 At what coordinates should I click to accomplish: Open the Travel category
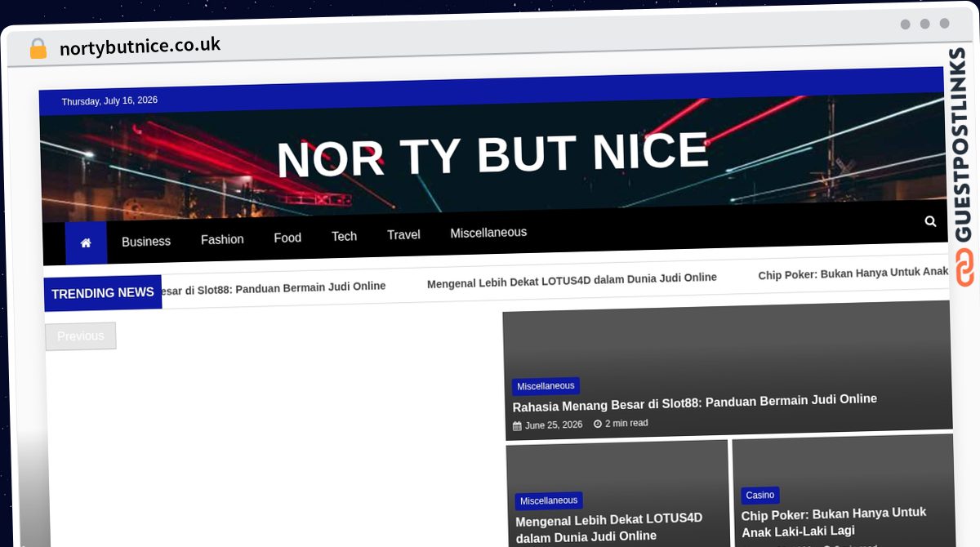[403, 235]
